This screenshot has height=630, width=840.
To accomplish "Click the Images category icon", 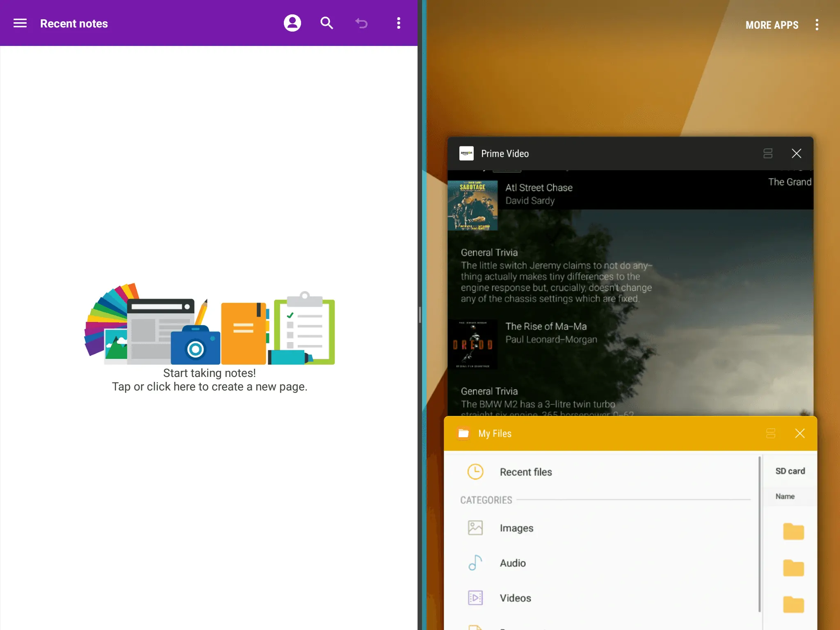I will tap(475, 528).
